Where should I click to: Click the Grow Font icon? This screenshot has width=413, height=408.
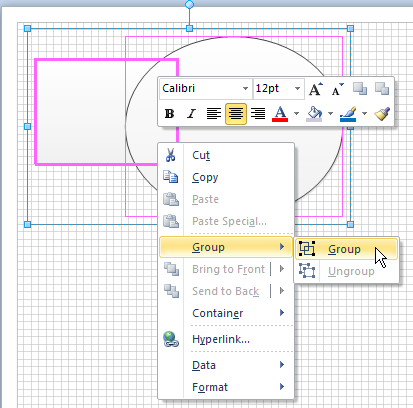[x=316, y=89]
